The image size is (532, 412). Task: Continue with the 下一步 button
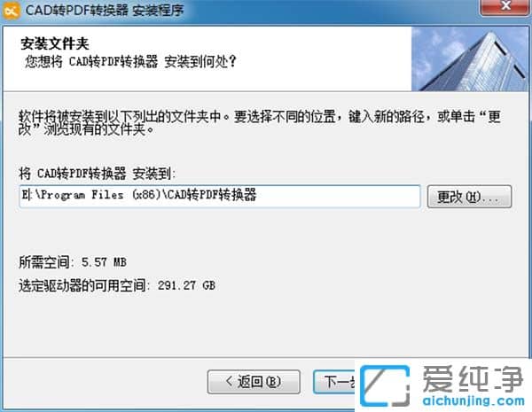click(334, 382)
